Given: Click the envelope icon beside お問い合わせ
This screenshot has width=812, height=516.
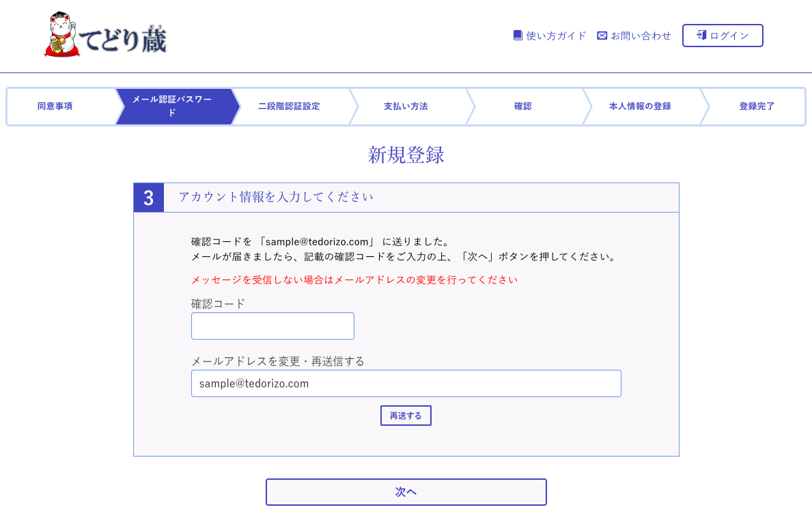Looking at the screenshot, I should [x=602, y=36].
